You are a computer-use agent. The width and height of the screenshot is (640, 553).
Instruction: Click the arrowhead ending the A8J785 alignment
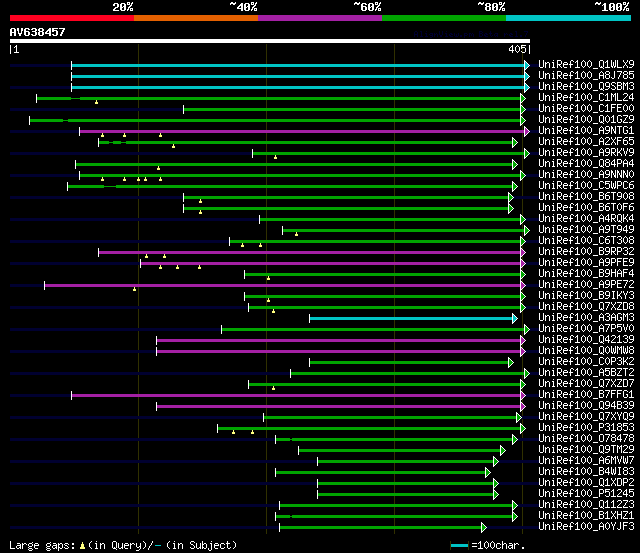(527, 76)
